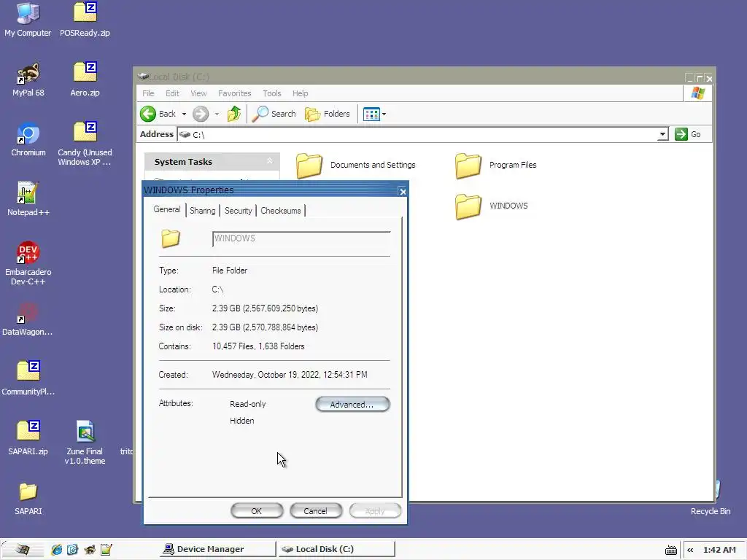Toggle Folders pane in Explorer toolbar

click(328, 114)
